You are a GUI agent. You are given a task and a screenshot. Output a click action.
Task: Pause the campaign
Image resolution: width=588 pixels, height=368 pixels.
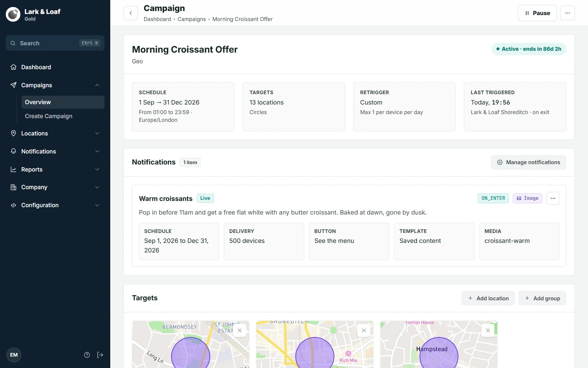(537, 13)
